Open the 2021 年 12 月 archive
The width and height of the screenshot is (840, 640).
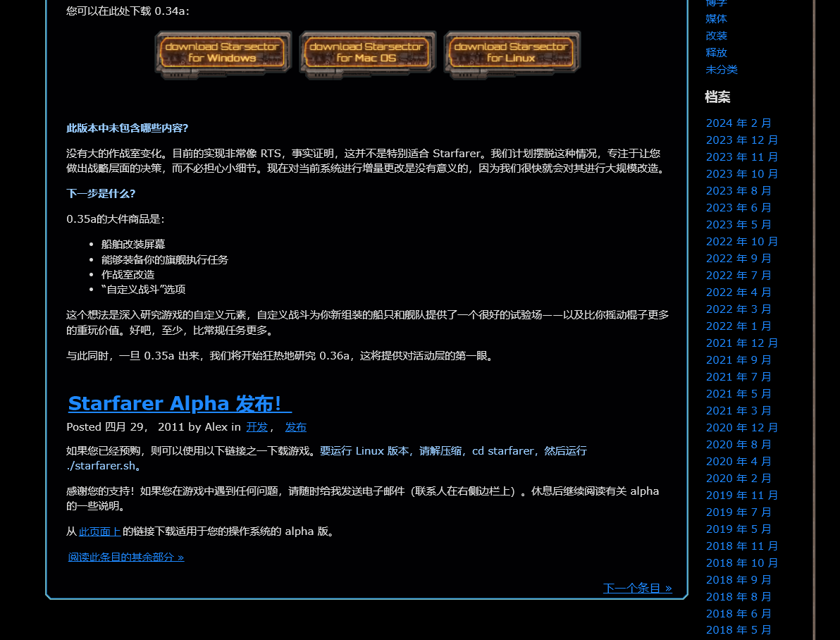(742, 343)
